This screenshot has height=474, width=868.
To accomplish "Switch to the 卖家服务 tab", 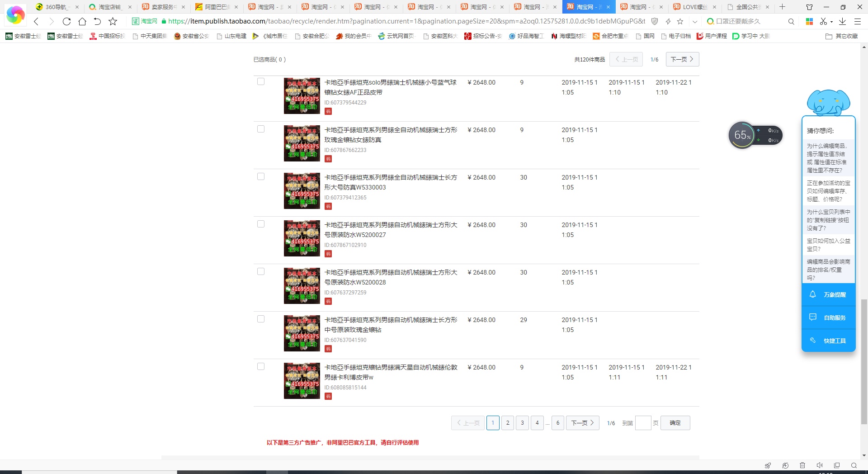I will (x=163, y=7).
